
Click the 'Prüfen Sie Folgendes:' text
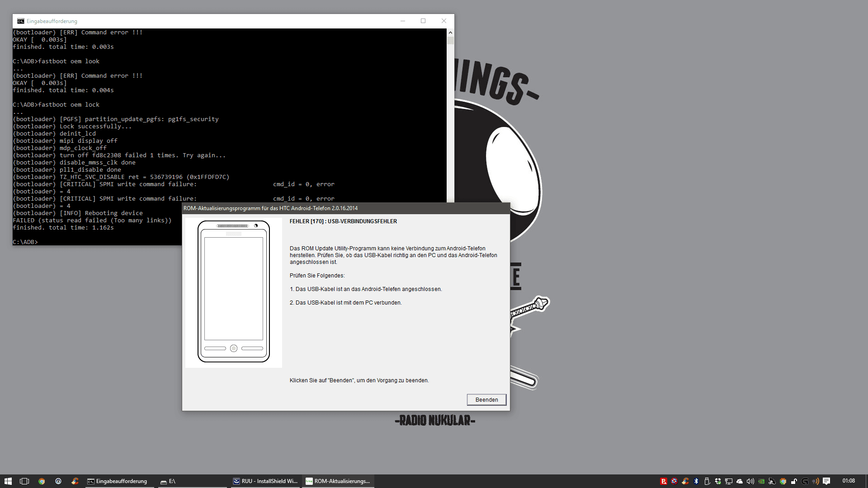317,276
